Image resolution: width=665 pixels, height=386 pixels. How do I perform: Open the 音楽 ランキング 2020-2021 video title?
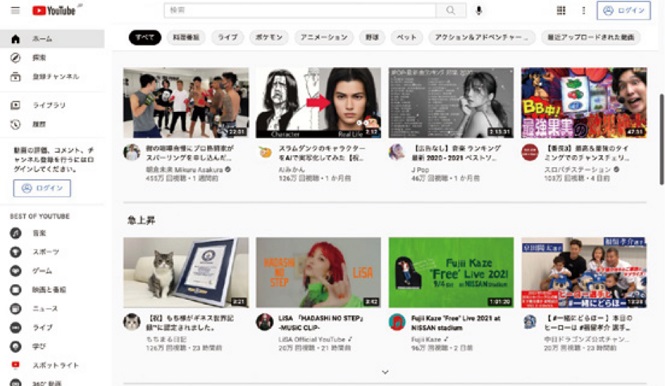point(456,153)
